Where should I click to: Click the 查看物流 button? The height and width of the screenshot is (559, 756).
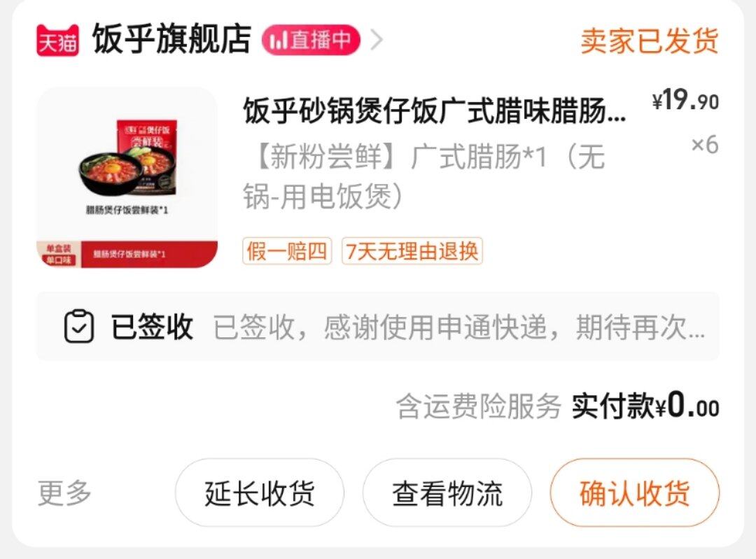click(x=447, y=493)
